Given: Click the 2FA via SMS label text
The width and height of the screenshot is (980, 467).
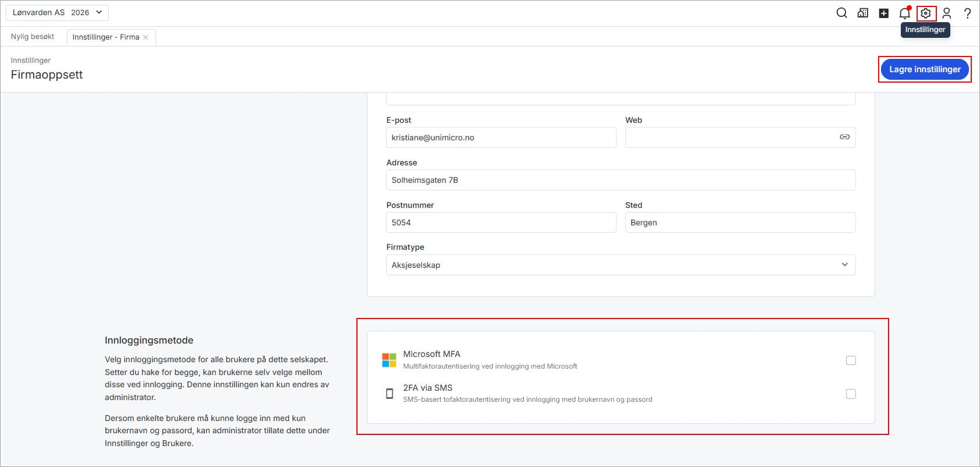Looking at the screenshot, I should 427,388.
